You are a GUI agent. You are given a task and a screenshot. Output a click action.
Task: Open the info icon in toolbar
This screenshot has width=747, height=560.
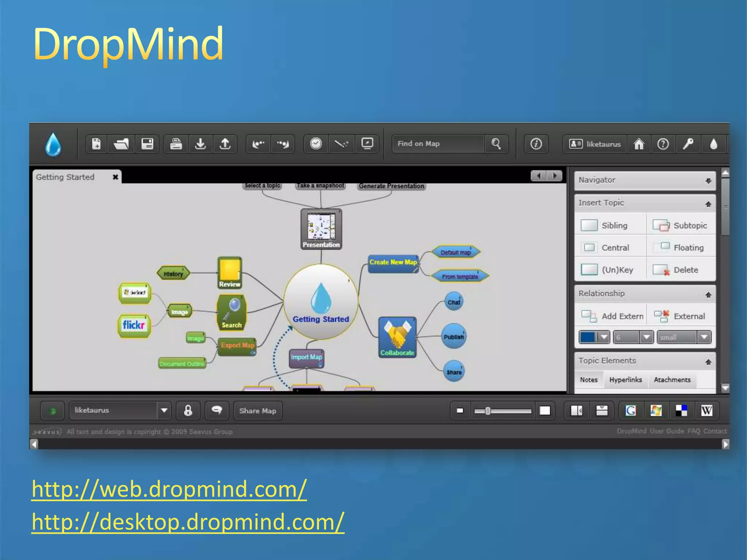pos(536,144)
